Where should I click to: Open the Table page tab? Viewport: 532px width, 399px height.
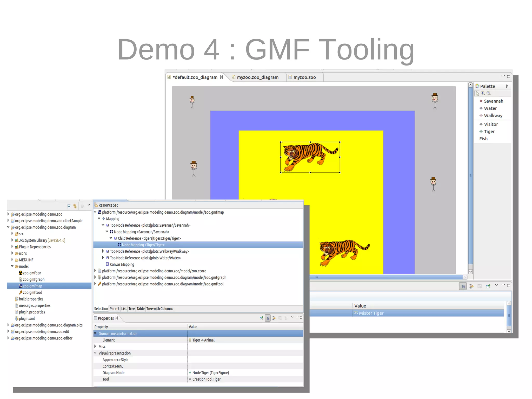click(141, 309)
